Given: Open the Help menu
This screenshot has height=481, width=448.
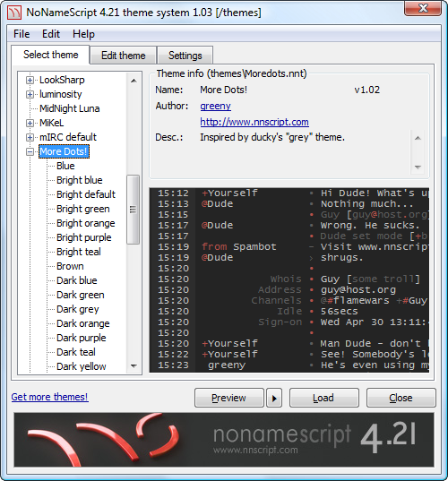Looking at the screenshot, I should (x=83, y=34).
